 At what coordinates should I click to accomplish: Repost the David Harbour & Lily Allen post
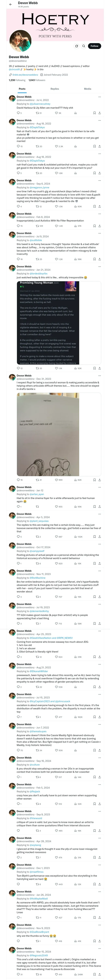coord(38,113)
